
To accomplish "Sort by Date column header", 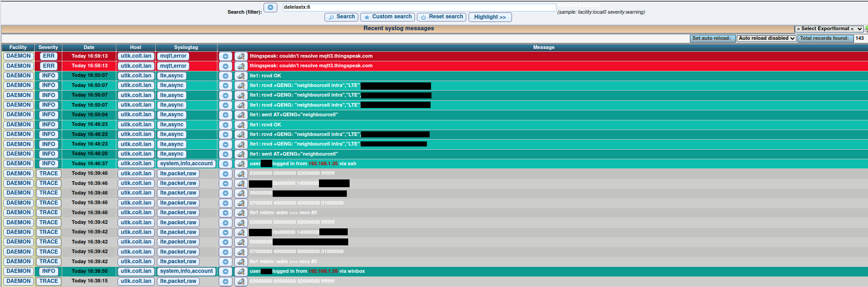I will [89, 47].
